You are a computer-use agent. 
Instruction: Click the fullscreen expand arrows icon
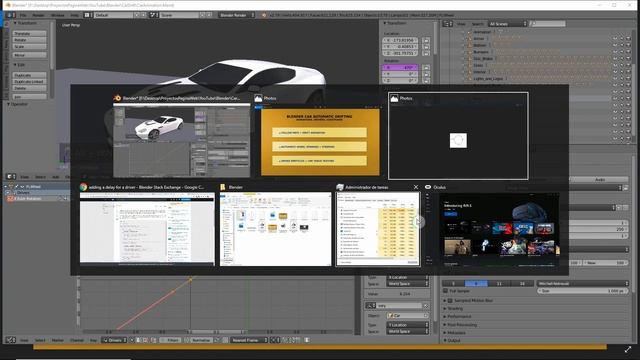[x=628, y=349]
